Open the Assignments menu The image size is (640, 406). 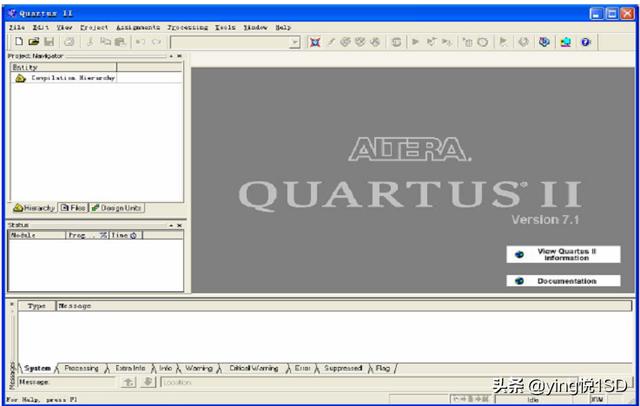(x=138, y=27)
